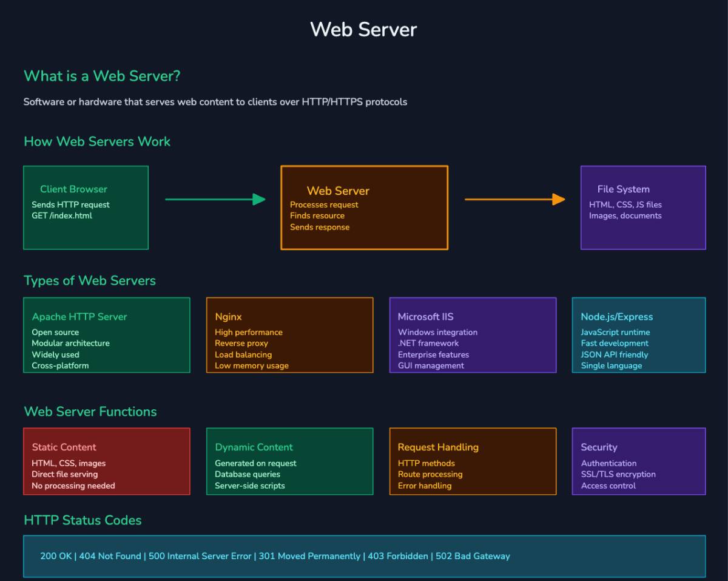Viewport: 728px width, 581px height.
Task: Select the Apache HTTP Server card
Action: pyautogui.click(x=107, y=335)
